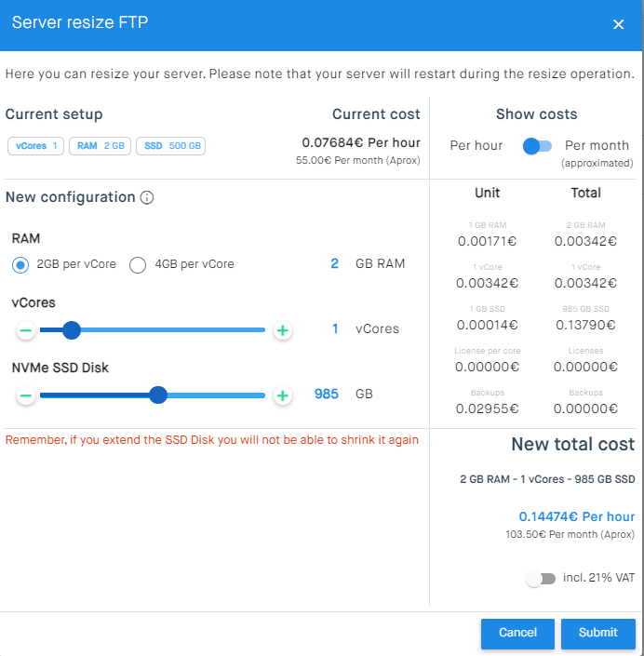Click the SSD 500 GB tag
Viewport: 644px width, 656px height.
click(x=170, y=146)
